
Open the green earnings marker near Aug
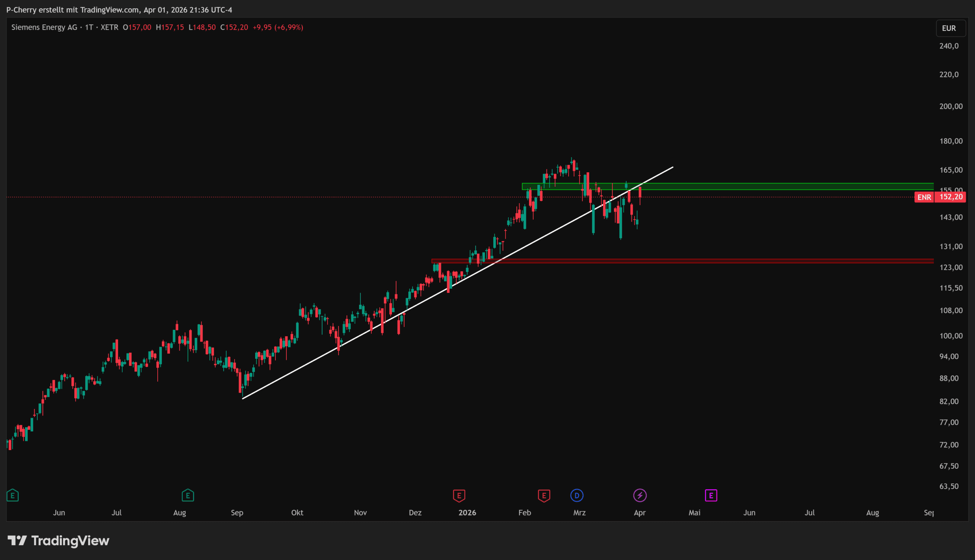(x=188, y=495)
